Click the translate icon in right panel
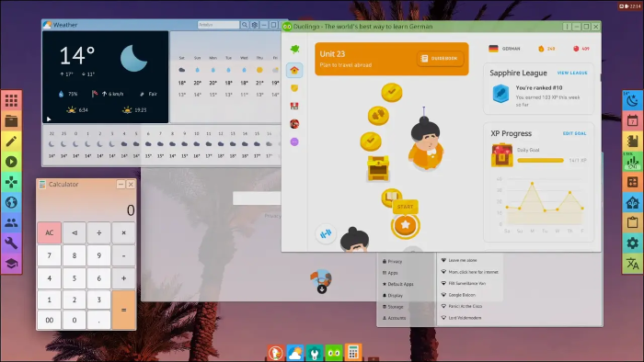The image size is (644, 362). 633,264
